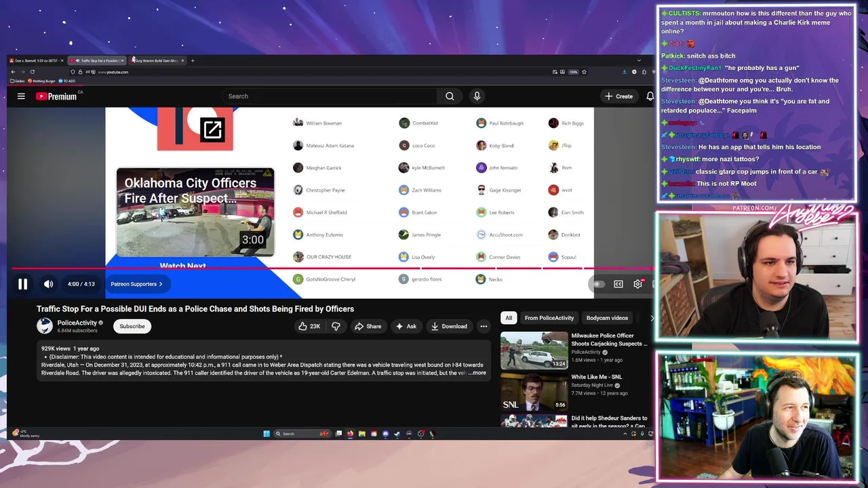Click the Shedeur Sanders video title
This screenshot has width=868, height=488.
tap(609, 422)
